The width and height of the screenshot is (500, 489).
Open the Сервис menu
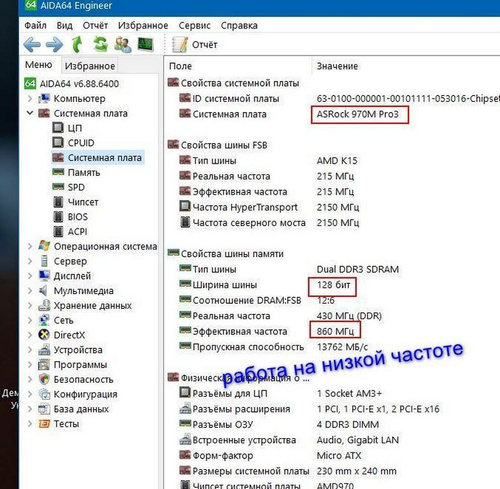click(194, 25)
